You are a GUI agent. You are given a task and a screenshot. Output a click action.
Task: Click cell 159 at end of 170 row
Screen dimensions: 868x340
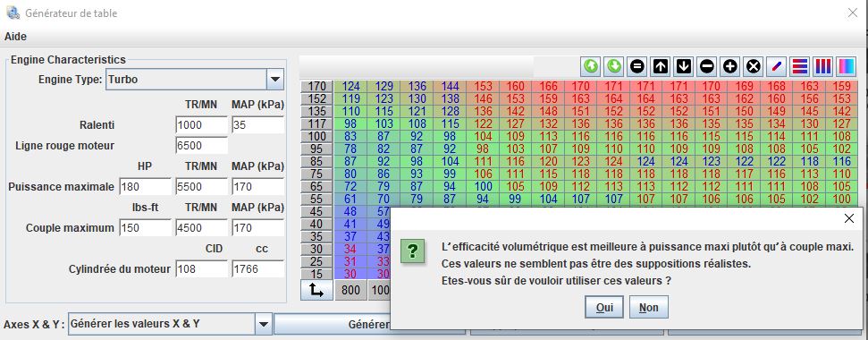pyautogui.click(x=841, y=87)
